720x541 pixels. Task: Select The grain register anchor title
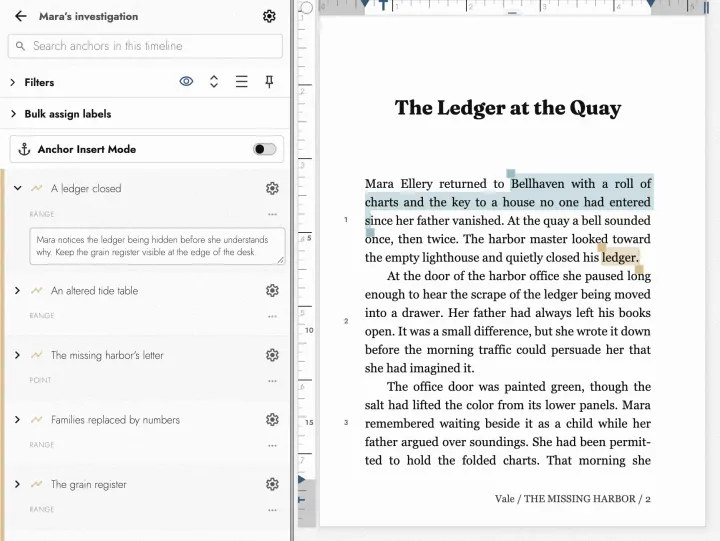pyautogui.click(x=89, y=485)
